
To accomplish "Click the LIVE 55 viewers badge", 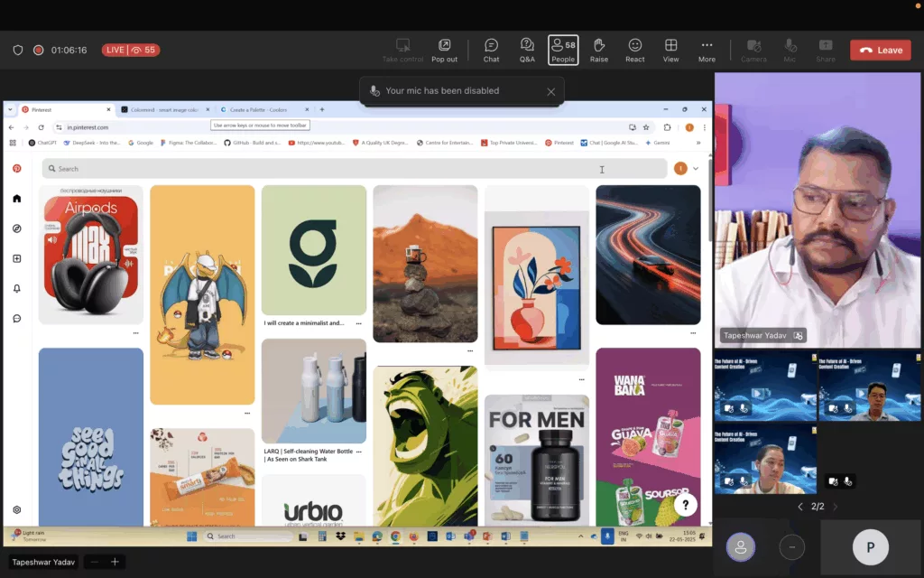I will click(x=130, y=51).
